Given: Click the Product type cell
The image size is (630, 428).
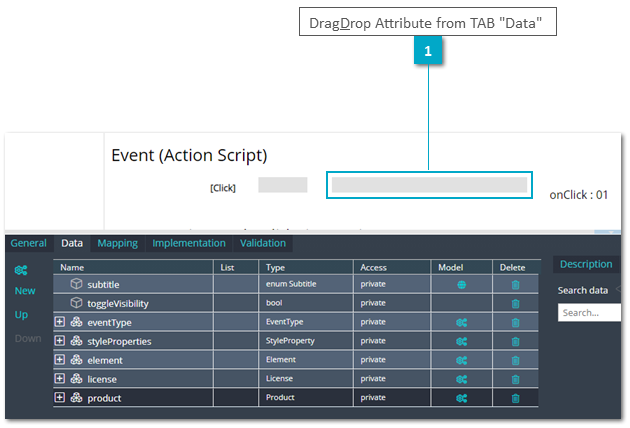Looking at the screenshot, I should pyautogui.click(x=306, y=397).
